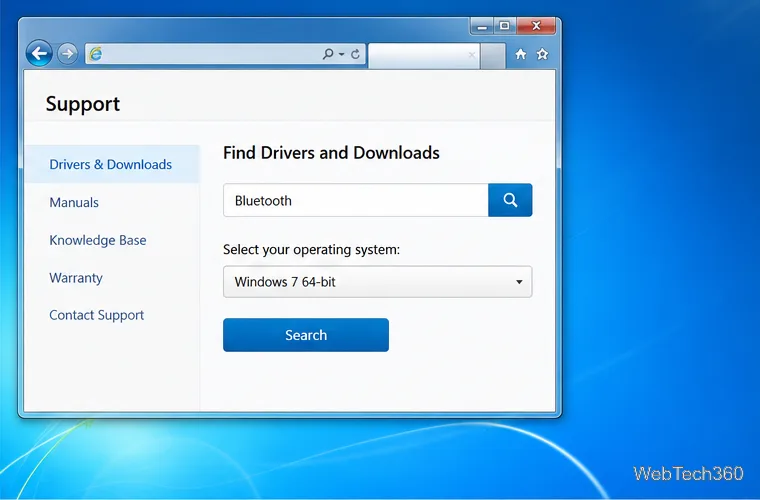Viewport: 760px width, 500px height.
Task: Open the Manuals section
Action: 74,202
